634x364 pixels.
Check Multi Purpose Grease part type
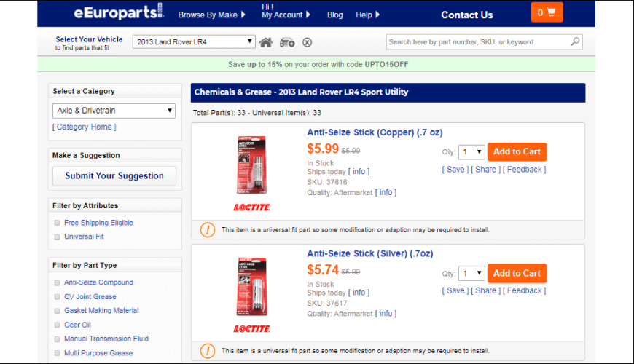(x=57, y=353)
